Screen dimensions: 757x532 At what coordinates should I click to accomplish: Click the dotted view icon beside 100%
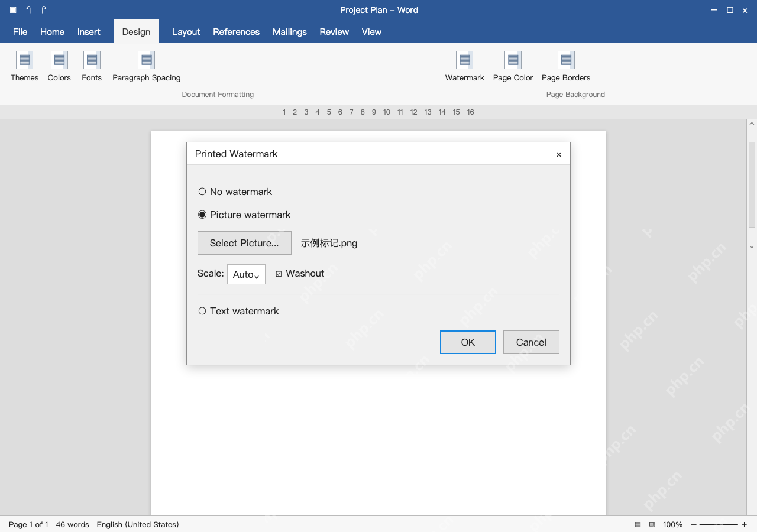pyautogui.click(x=652, y=525)
